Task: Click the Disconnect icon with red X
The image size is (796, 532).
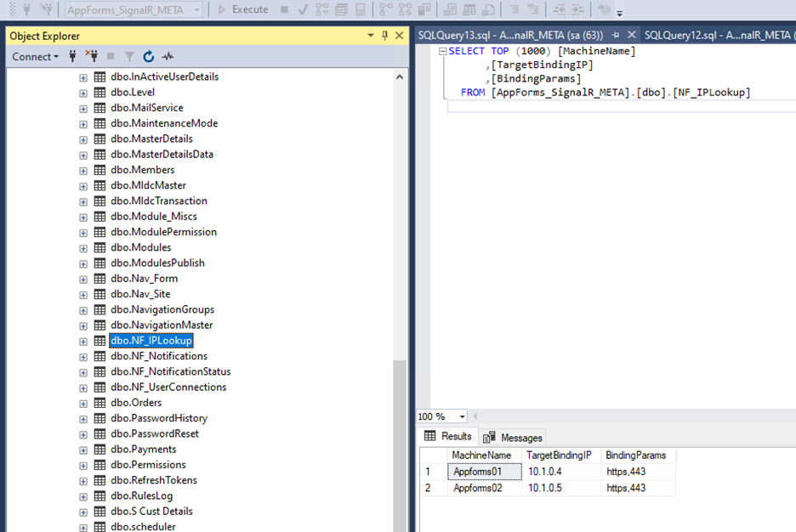Action: click(92, 56)
